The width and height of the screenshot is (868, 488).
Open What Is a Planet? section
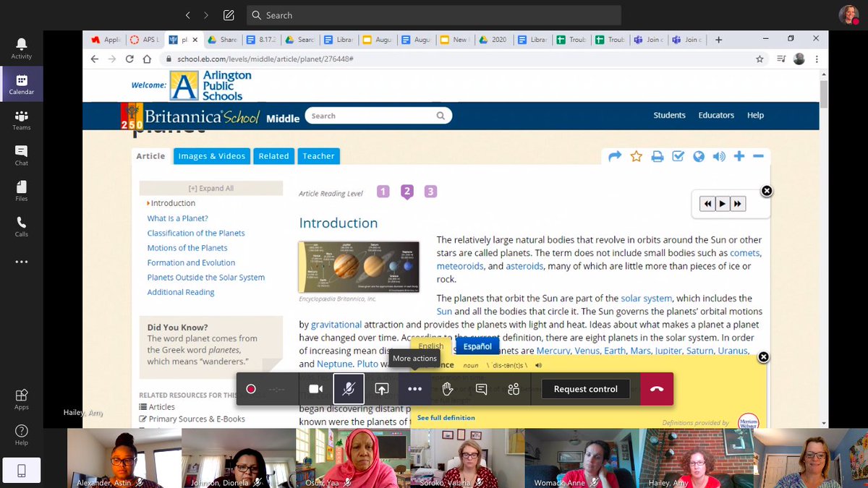click(x=178, y=218)
